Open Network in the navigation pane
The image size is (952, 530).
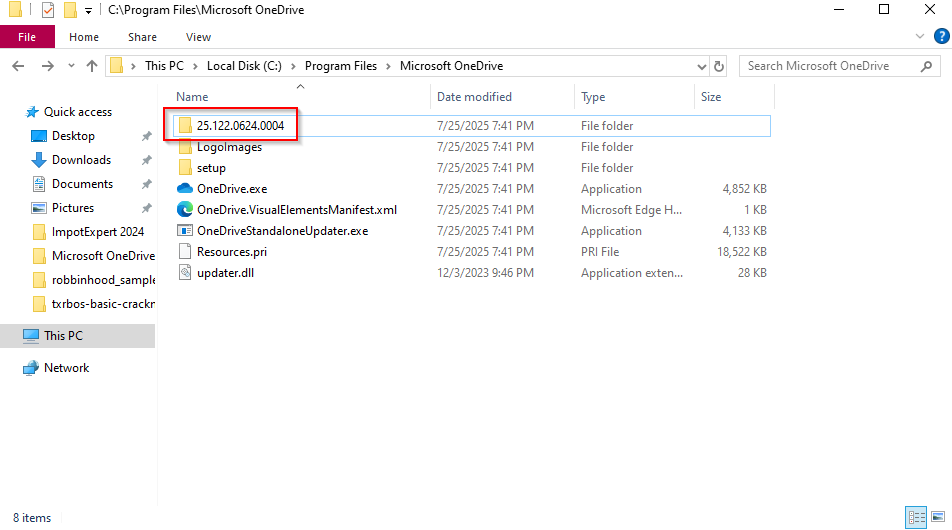tap(67, 368)
